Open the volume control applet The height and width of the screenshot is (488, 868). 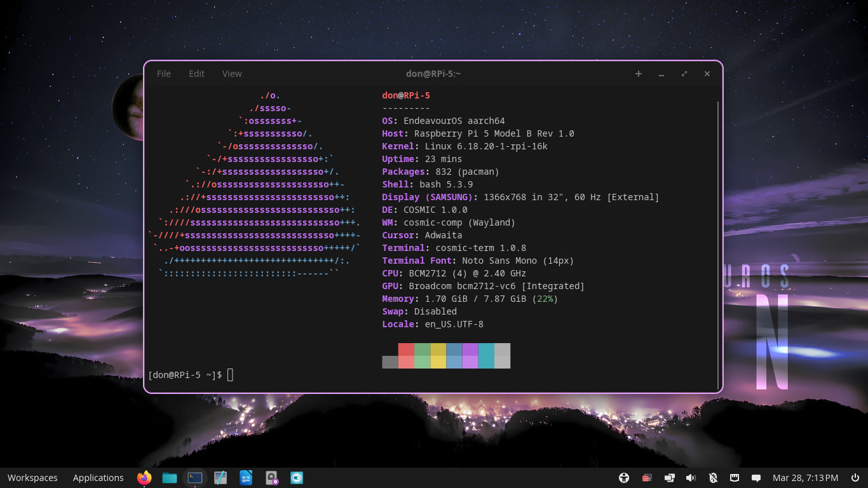point(691,478)
